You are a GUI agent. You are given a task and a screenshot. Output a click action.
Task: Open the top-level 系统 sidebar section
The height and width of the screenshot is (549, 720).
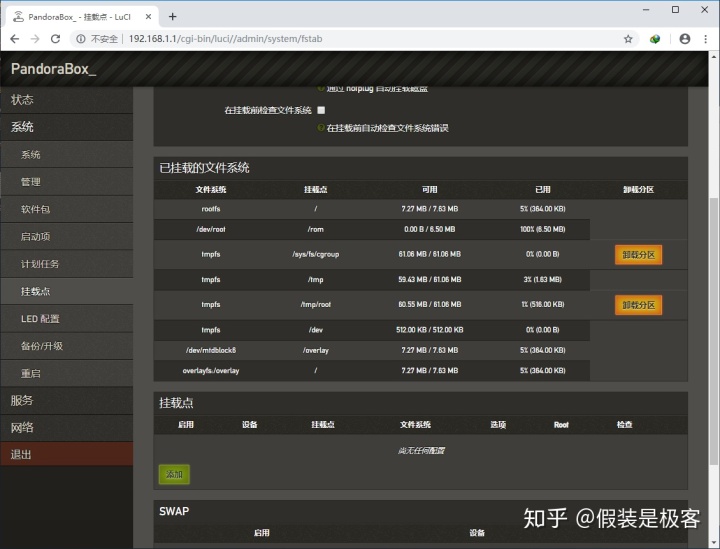[67, 127]
